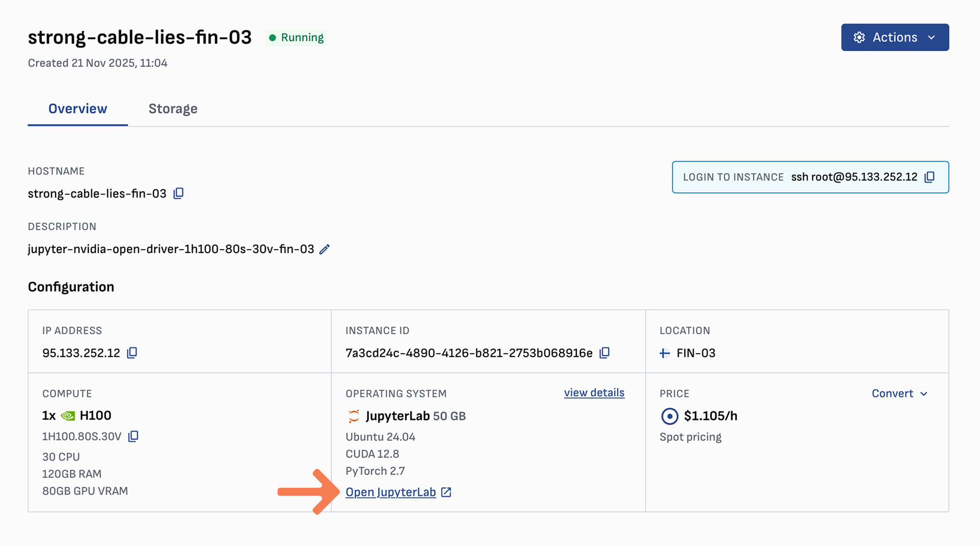Image resolution: width=980 pixels, height=546 pixels.
Task: Click the Finland flag icon next to FIN-03
Action: [665, 353]
